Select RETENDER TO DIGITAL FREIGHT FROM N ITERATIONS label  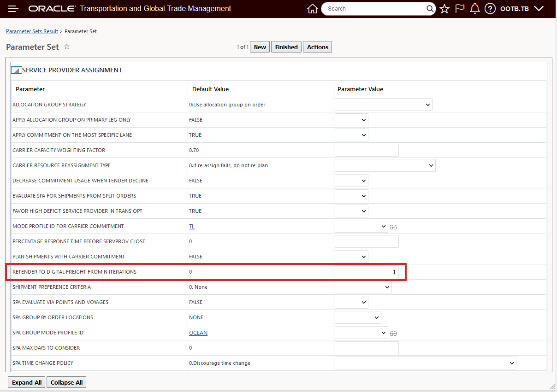tap(75, 272)
